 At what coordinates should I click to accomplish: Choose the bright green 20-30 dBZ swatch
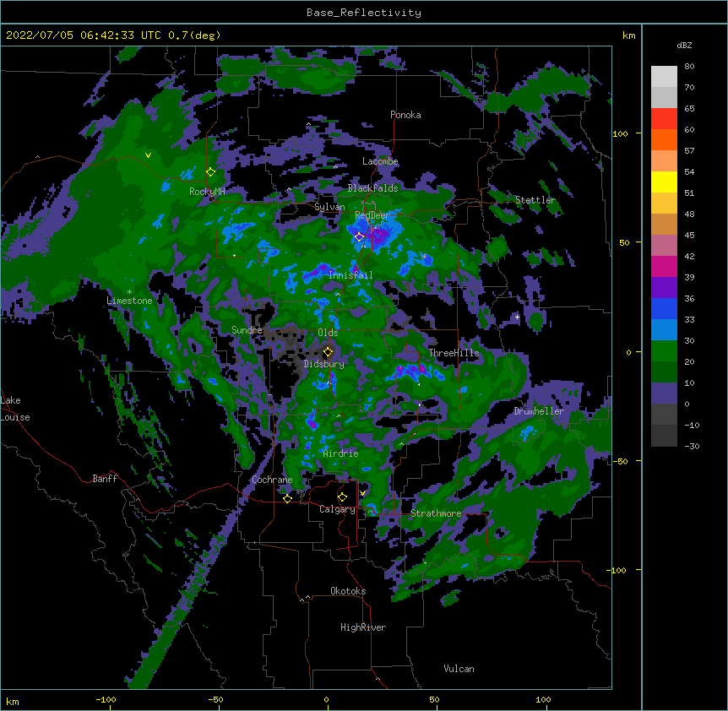(664, 351)
